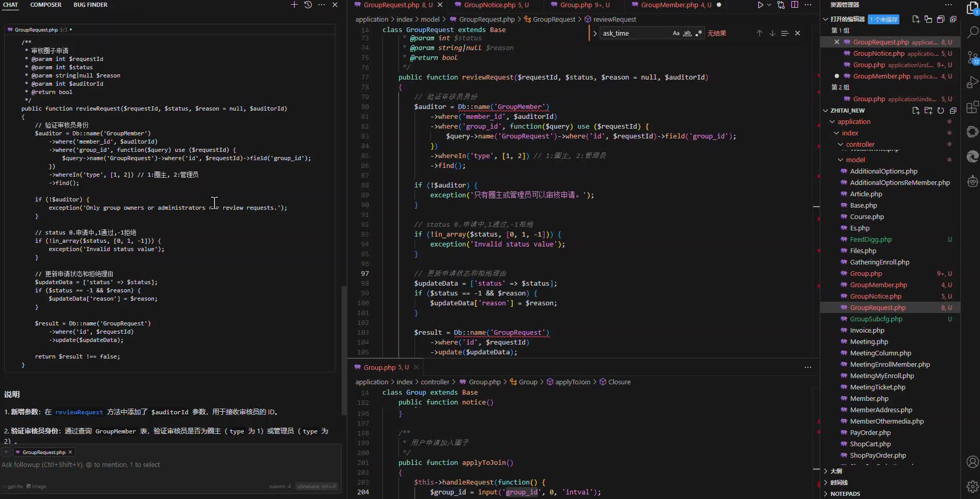Viewport: 980px width, 499px height.
Task: Open the Source Control view with 72 badge
Action: coord(972,57)
